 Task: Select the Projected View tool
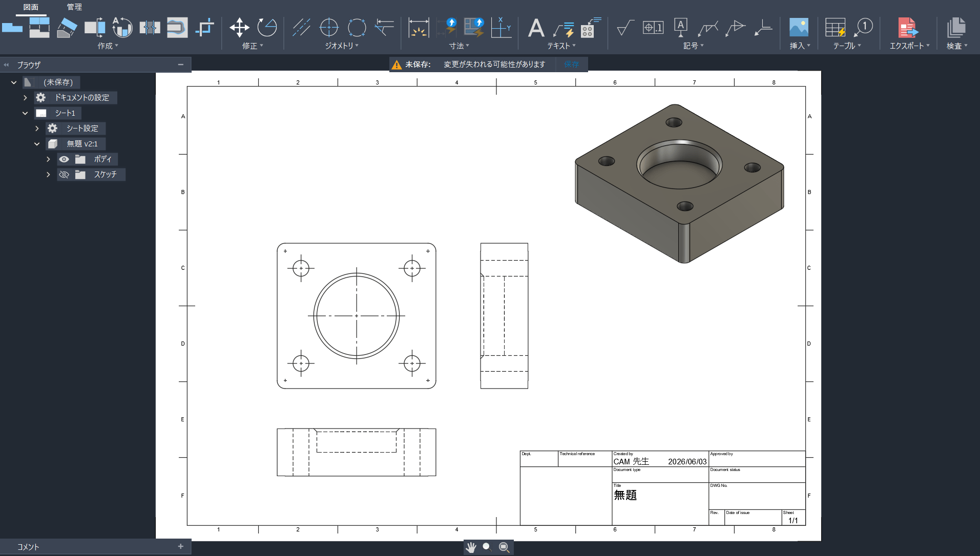[39, 27]
